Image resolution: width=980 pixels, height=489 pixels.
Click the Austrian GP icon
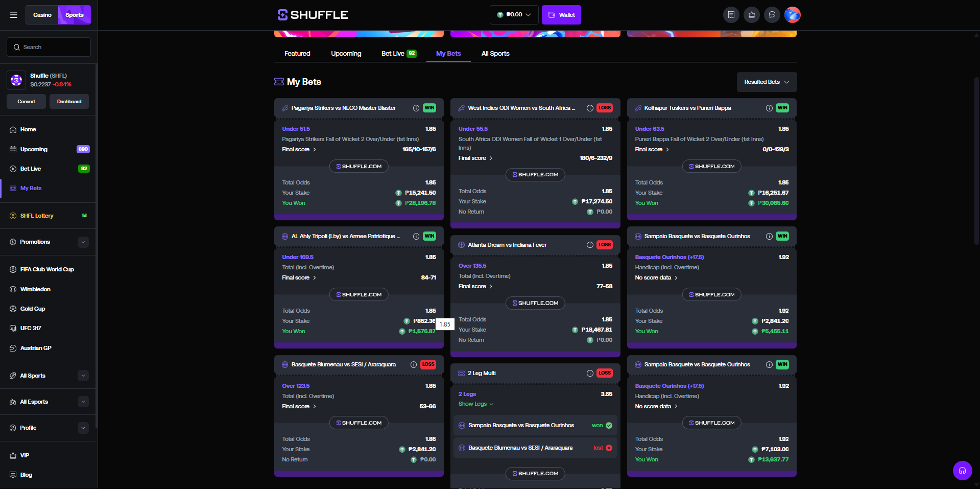point(13,348)
